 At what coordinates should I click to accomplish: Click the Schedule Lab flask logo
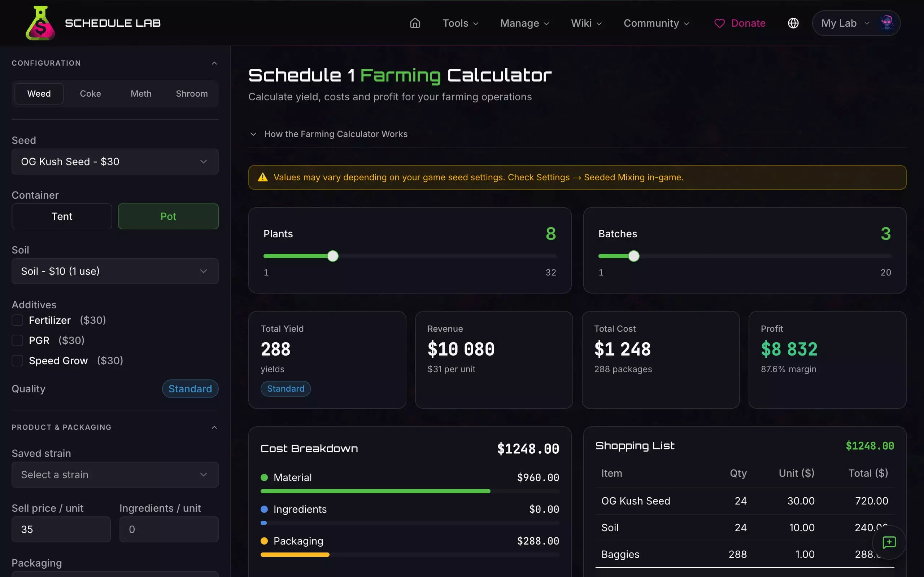tap(40, 23)
